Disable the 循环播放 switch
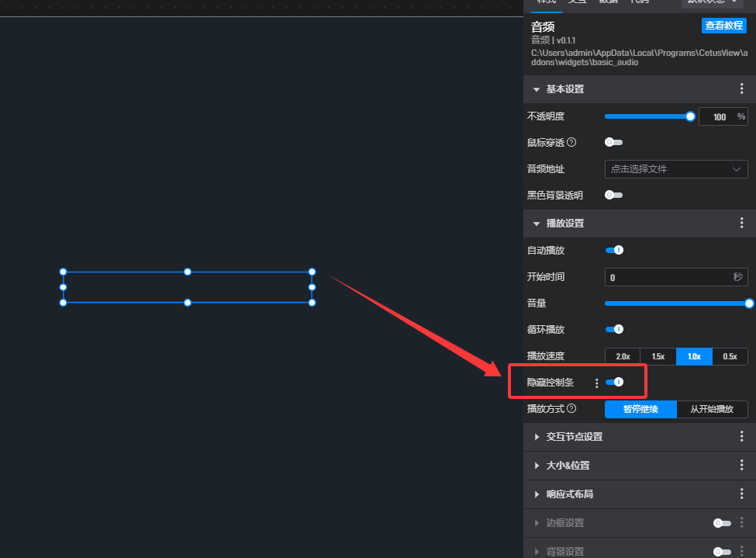This screenshot has height=558, width=756. [x=614, y=329]
